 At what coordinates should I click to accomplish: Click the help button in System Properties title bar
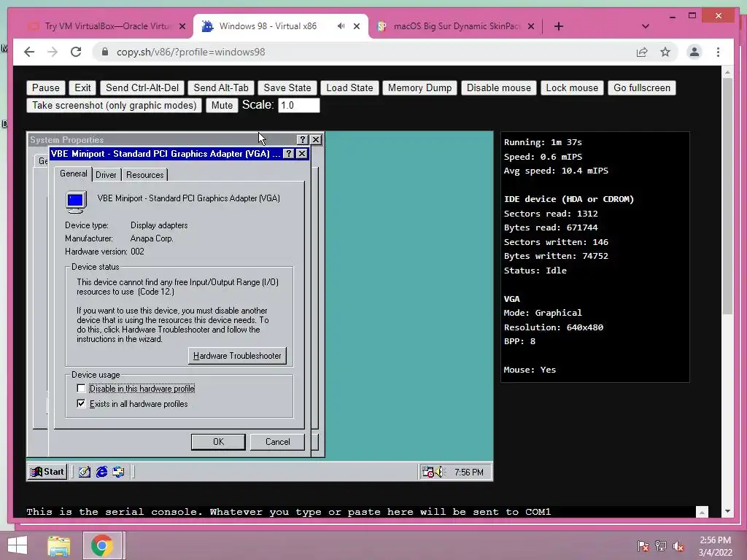302,139
